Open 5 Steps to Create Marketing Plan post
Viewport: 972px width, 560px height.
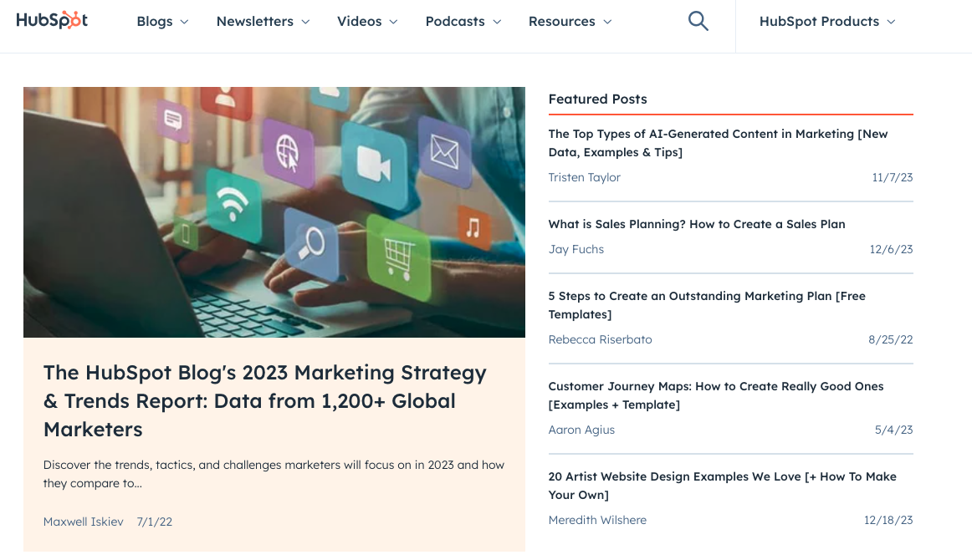click(707, 305)
